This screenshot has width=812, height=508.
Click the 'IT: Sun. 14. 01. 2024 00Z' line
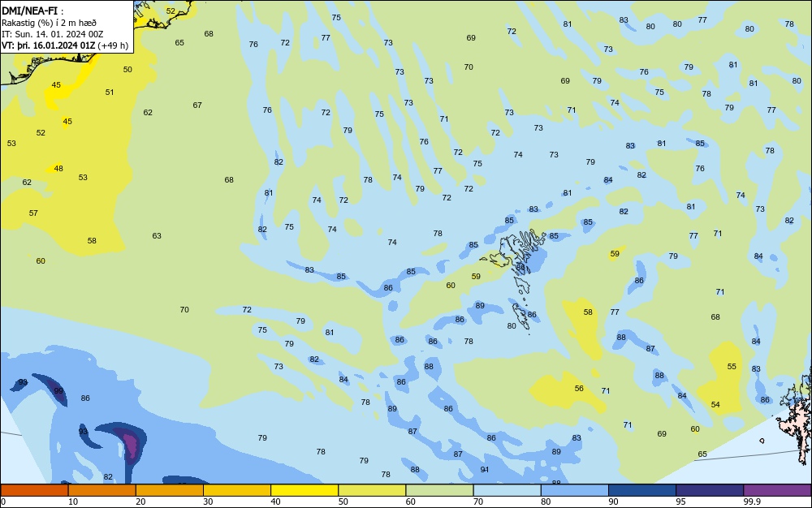pyautogui.click(x=52, y=34)
